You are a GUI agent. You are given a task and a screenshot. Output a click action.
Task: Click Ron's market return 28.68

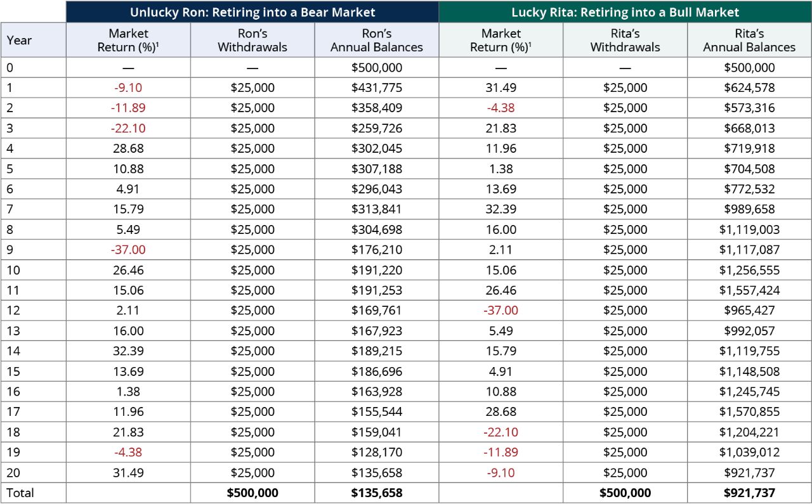click(128, 148)
